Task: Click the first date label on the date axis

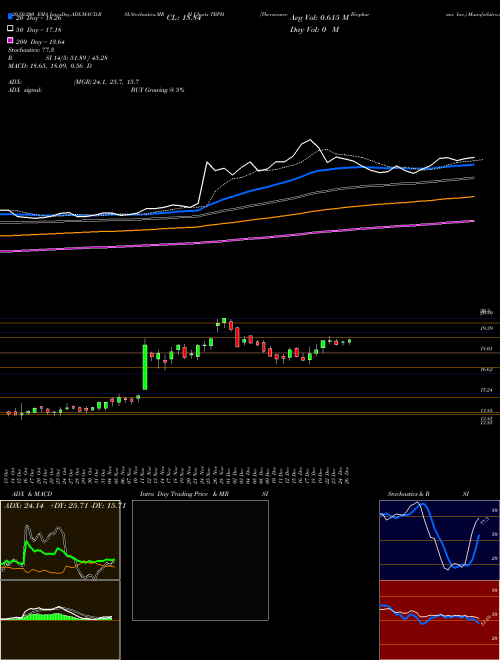Action: point(8,475)
